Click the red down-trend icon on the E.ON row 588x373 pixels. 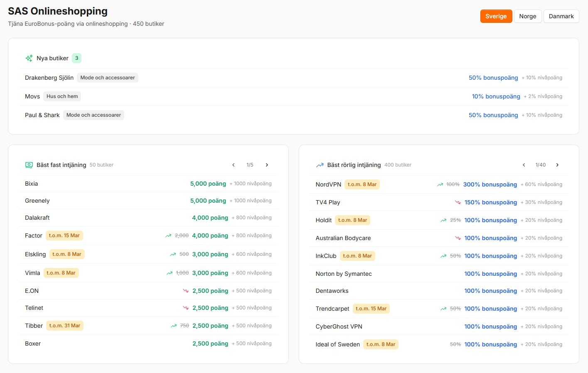186,291
